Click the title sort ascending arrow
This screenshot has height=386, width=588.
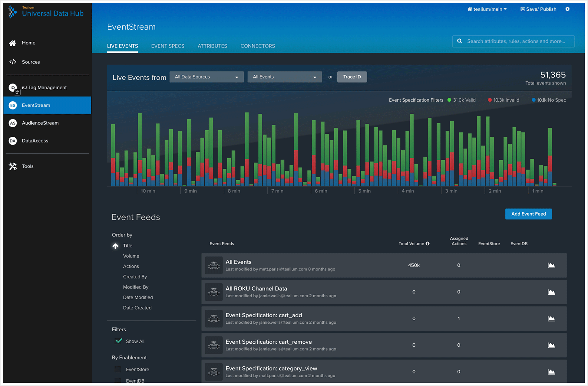pyautogui.click(x=115, y=246)
